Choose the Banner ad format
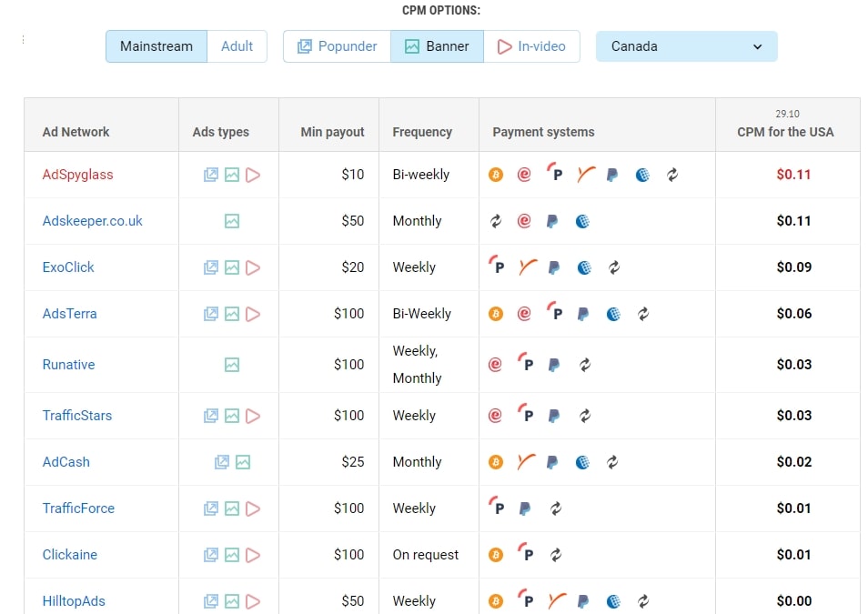868x614 pixels. pos(437,46)
